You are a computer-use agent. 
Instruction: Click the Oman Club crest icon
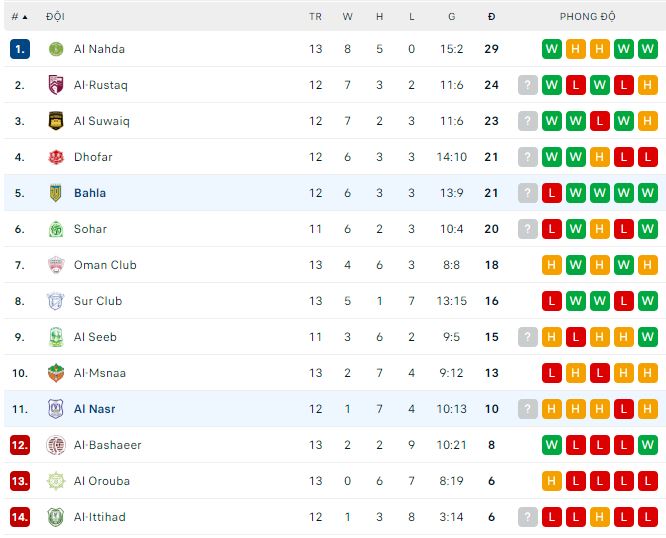point(56,265)
